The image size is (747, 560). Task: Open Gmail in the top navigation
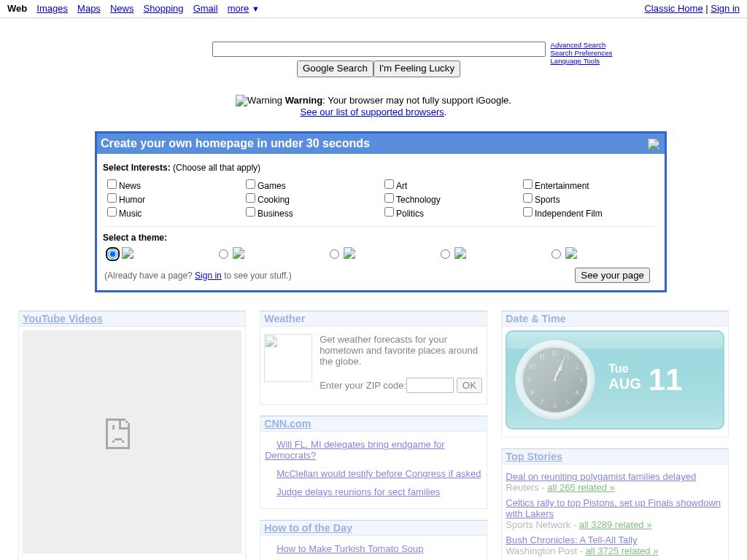click(x=205, y=9)
